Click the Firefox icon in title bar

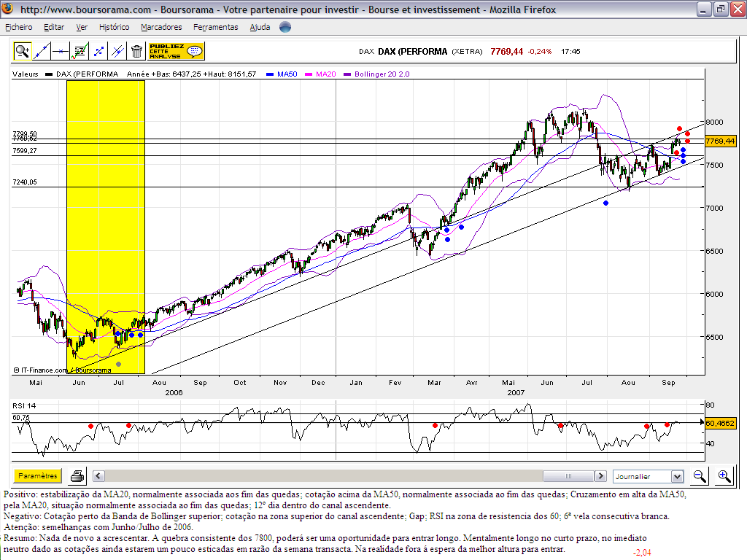pos(8,9)
